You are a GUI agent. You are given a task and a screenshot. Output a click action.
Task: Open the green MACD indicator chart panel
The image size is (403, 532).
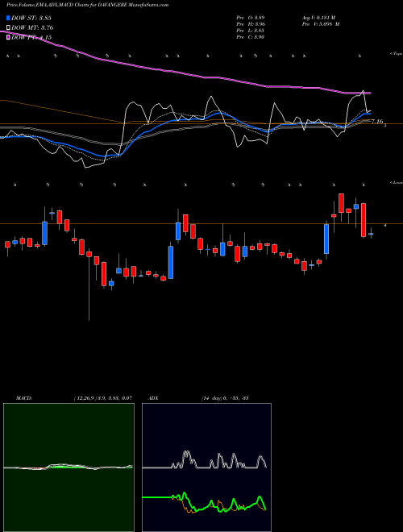coord(69,468)
